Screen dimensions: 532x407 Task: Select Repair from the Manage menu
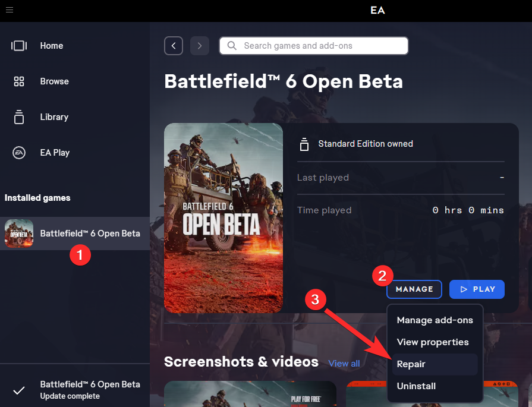coord(411,364)
